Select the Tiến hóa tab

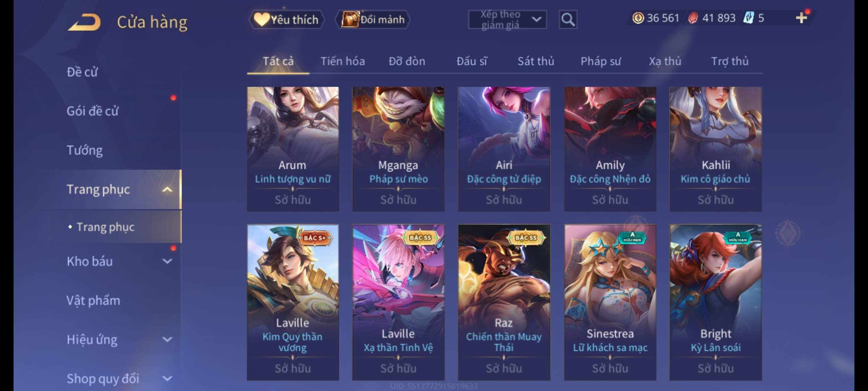point(342,61)
